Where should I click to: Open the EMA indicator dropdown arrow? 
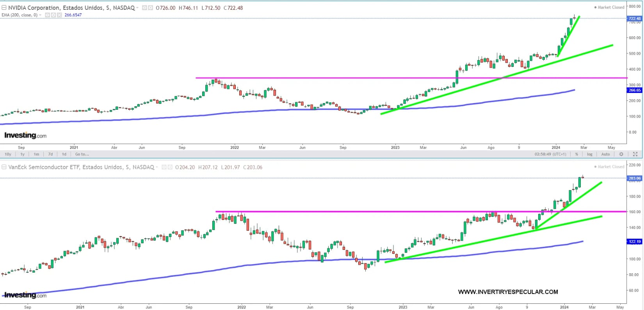click(40, 15)
